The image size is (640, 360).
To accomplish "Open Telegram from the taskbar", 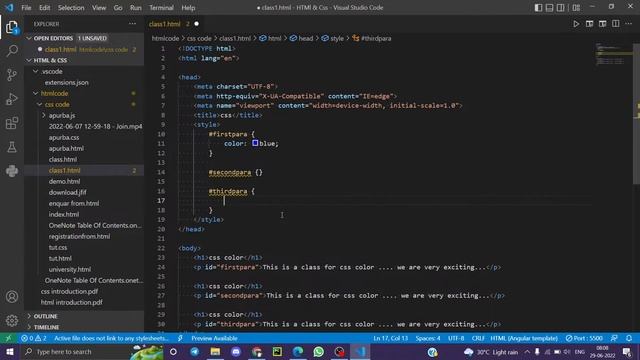I will 195,352.
